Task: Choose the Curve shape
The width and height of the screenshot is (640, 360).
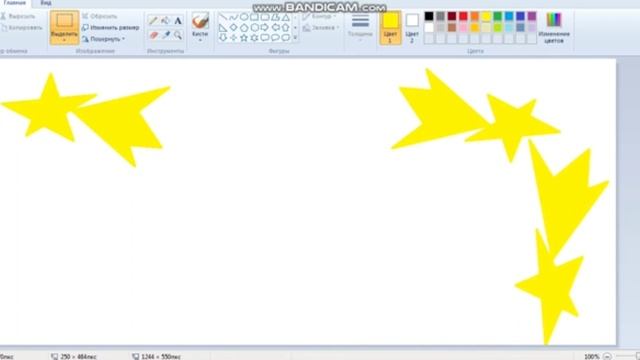Action: 233,17
